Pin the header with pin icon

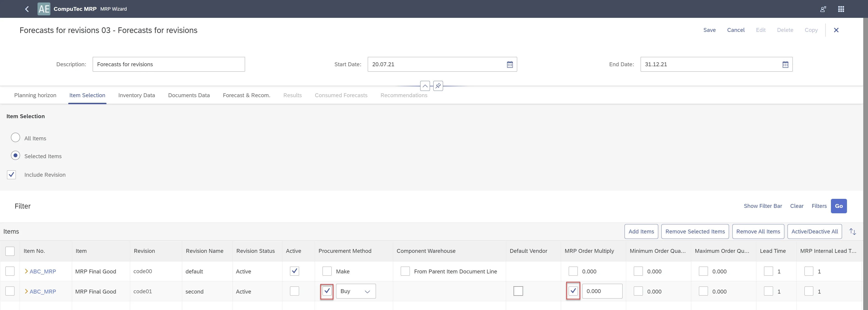(x=438, y=86)
